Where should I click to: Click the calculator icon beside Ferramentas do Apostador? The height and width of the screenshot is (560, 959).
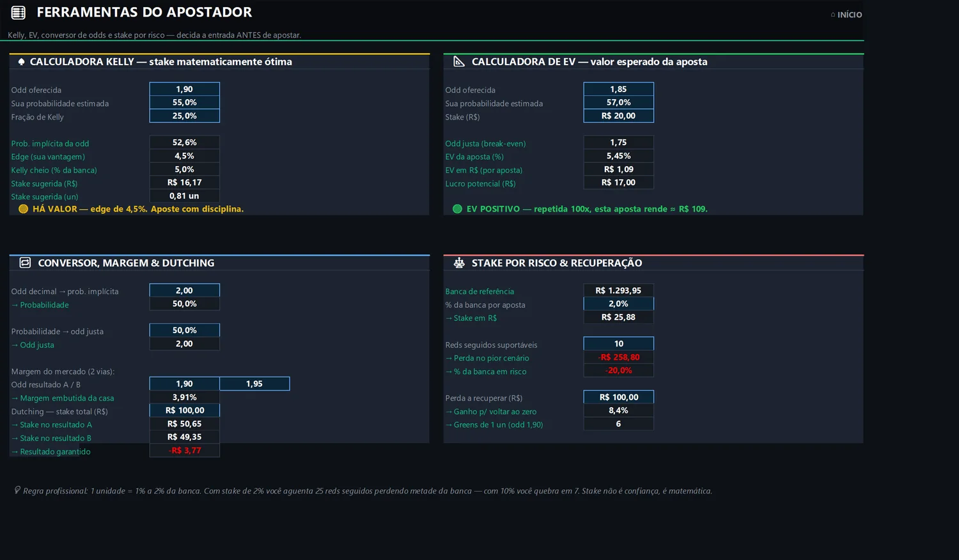click(19, 12)
